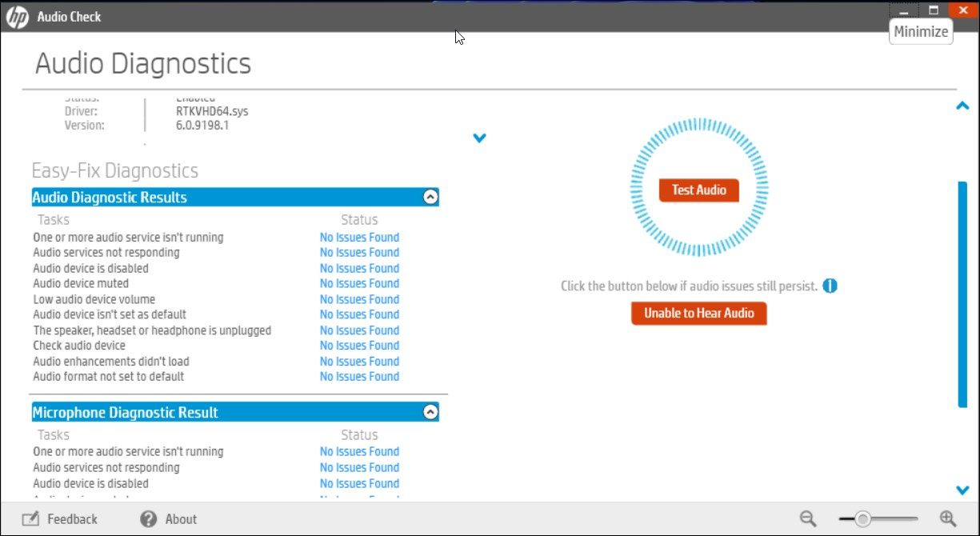
Task: Click the About question mark icon
Action: (x=148, y=518)
